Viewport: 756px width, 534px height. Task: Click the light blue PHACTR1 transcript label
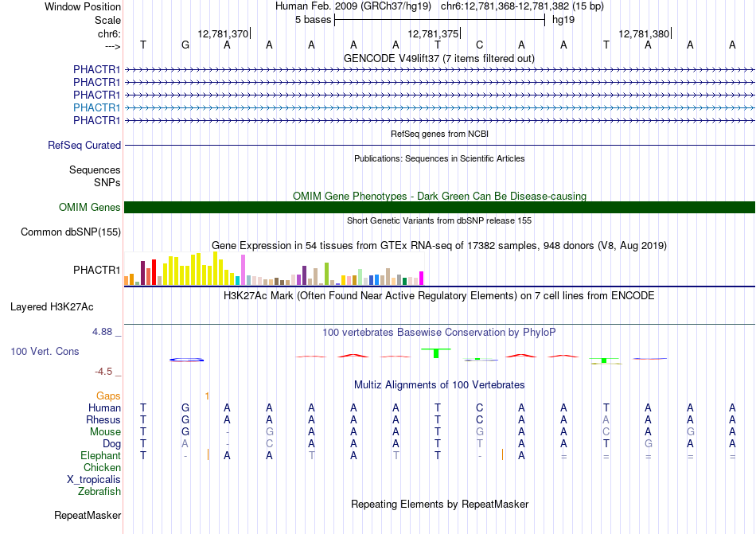coord(96,107)
